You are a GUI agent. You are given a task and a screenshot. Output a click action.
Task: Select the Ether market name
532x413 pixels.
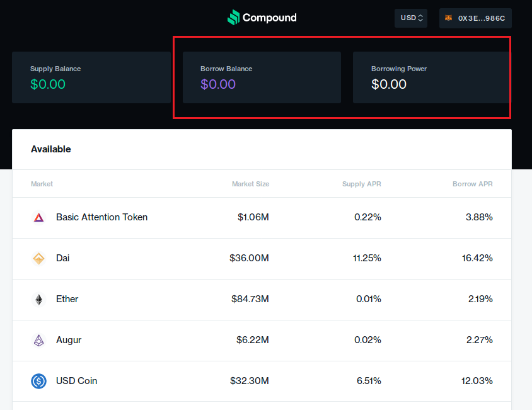tap(67, 299)
